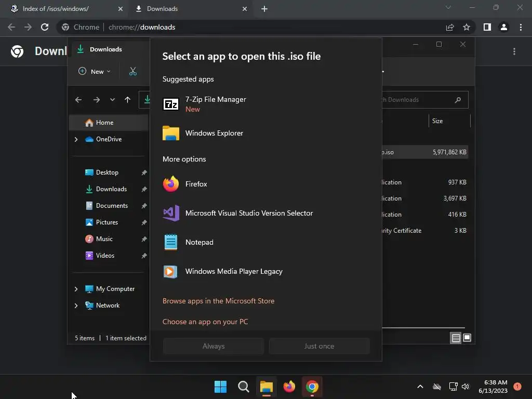The height and width of the screenshot is (399, 532).
Task: Switch Explorer to details view icon
Action: point(456,338)
